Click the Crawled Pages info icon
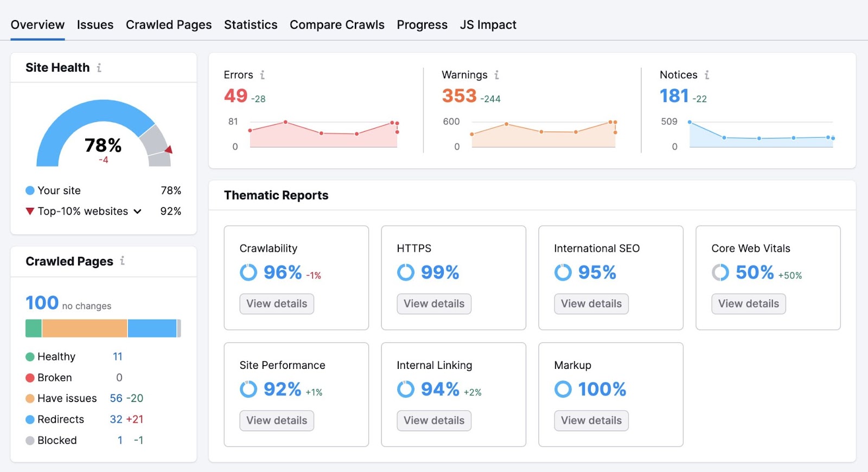 (x=122, y=261)
